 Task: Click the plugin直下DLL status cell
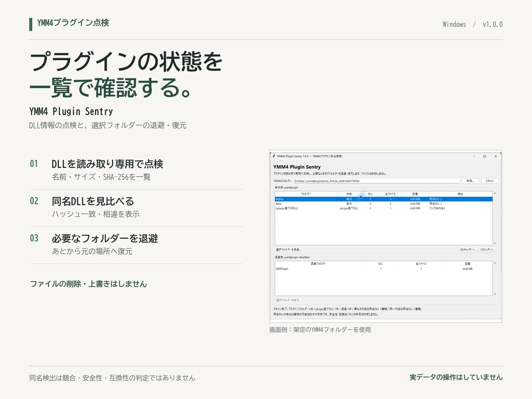[349, 208]
